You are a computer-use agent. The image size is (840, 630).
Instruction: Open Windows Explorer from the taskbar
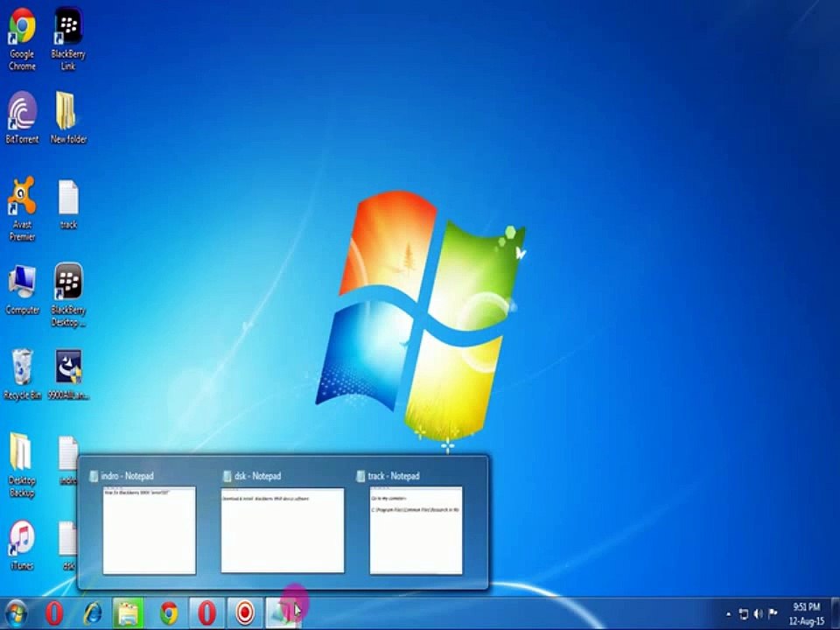tap(128, 613)
